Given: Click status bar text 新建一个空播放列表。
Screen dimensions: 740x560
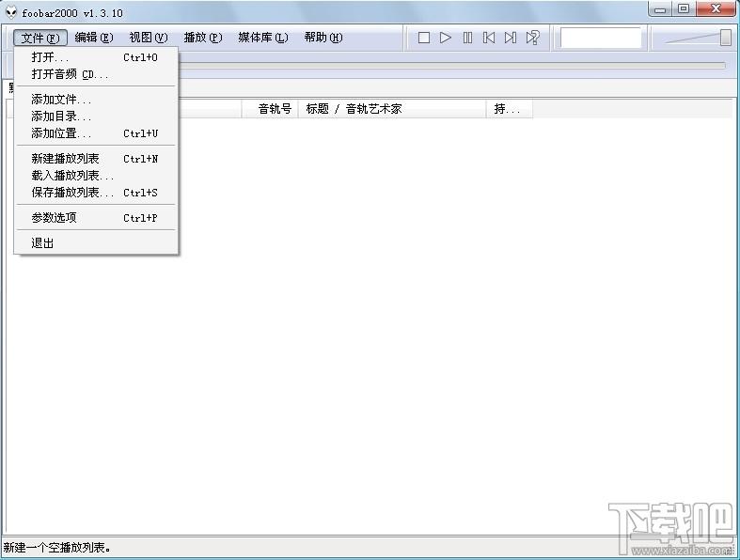Looking at the screenshot, I should click(57, 548).
